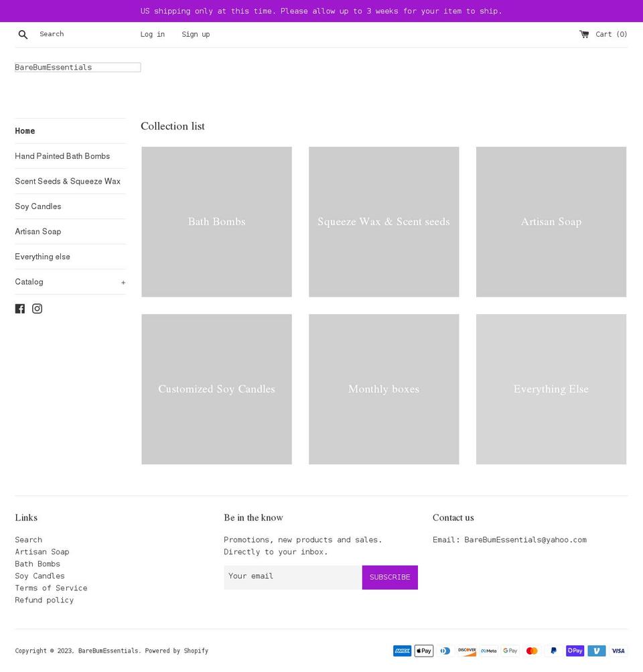
Task: Click the PayPal payment icon
Action: [x=553, y=651]
